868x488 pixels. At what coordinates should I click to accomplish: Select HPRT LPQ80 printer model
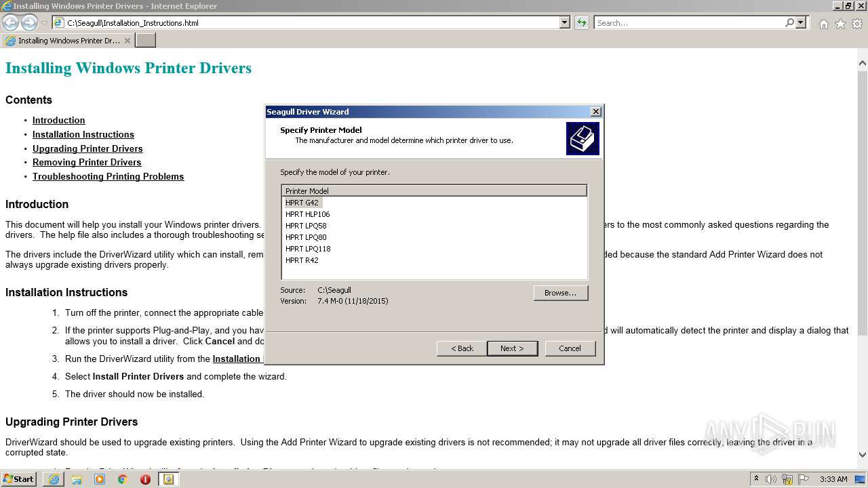point(306,237)
